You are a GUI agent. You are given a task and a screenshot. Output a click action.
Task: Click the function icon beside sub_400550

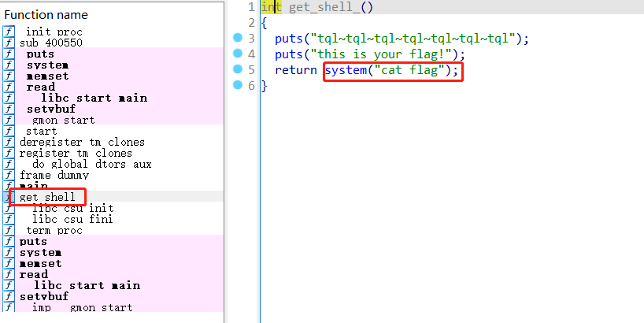(x=9, y=43)
